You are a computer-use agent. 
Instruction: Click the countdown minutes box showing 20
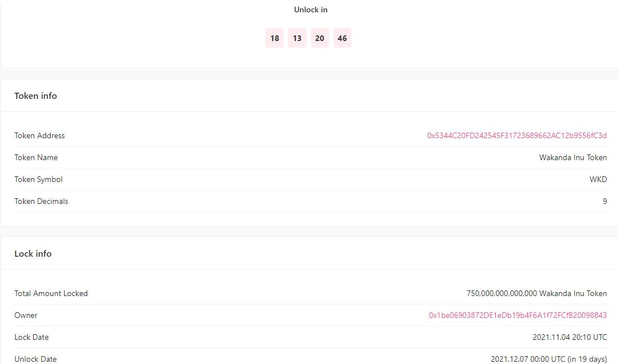click(319, 38)
